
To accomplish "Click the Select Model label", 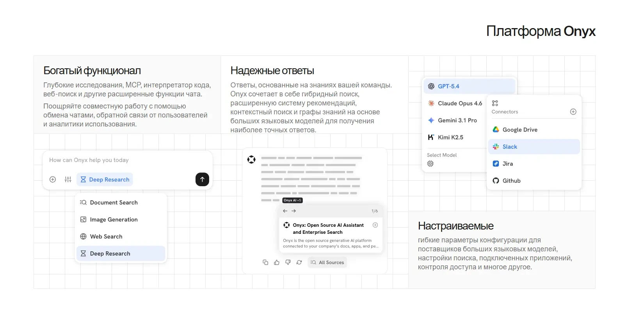I will (x=442, y=155).
